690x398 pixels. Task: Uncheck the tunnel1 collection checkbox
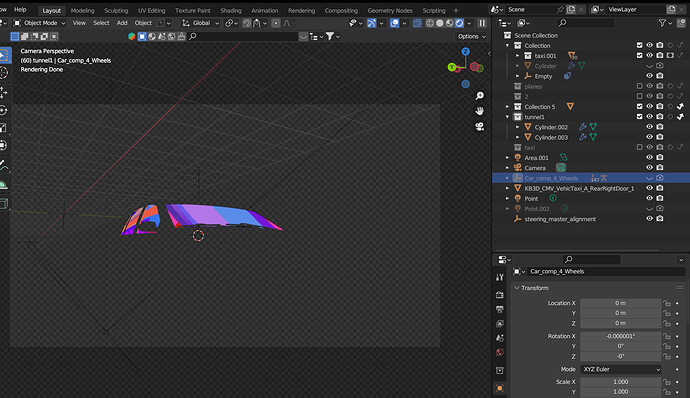[639, 117]
